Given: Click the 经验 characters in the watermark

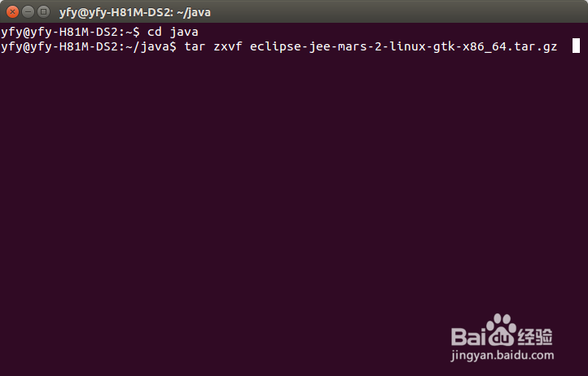Looking at the screenshot, I should click(535, 336).
